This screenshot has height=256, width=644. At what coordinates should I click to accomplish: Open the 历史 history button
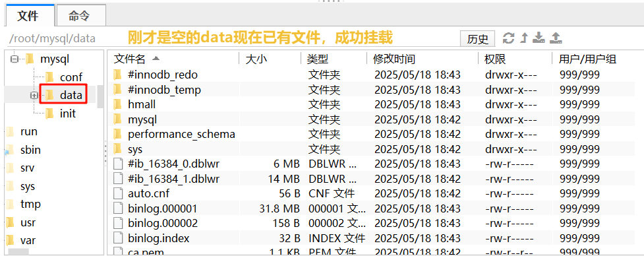(477, 39)
